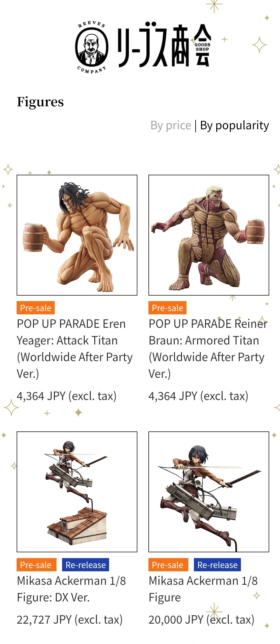Open POP UP PARADE Eren Yeager title link
Image resolution: width=280 pixels, height=644 pixels.
75,349
